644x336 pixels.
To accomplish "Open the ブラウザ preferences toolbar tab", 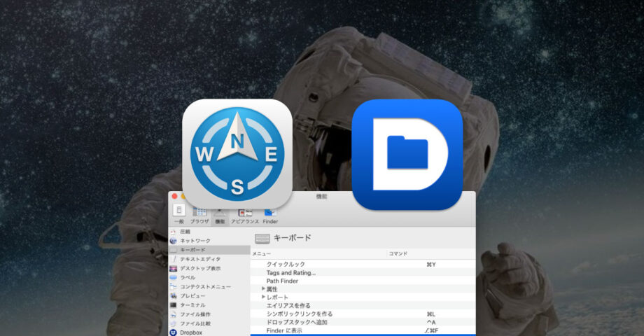I will click(199, 216).
